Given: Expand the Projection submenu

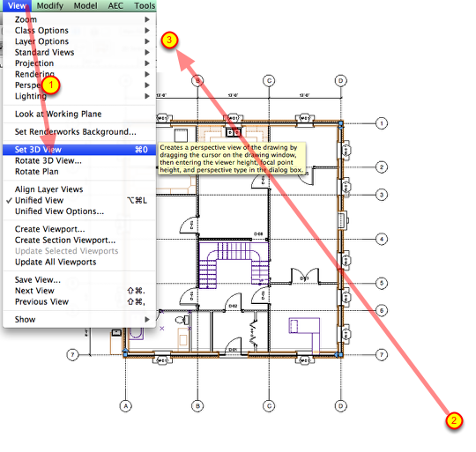Looking at the screenshot, I should tap(79, 63).
